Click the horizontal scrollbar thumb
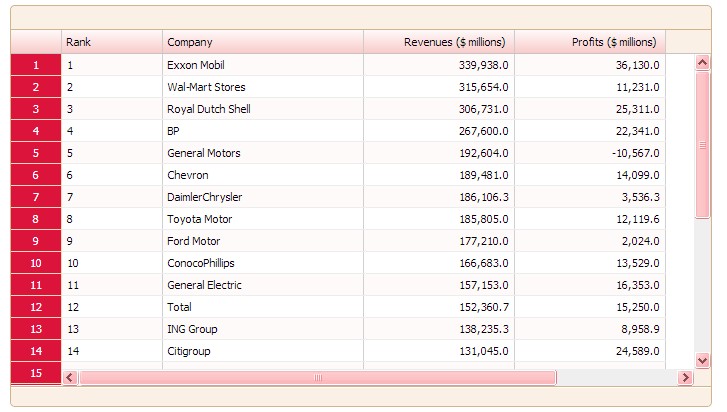Screen dimensions: 727x412 coord(317,377)
